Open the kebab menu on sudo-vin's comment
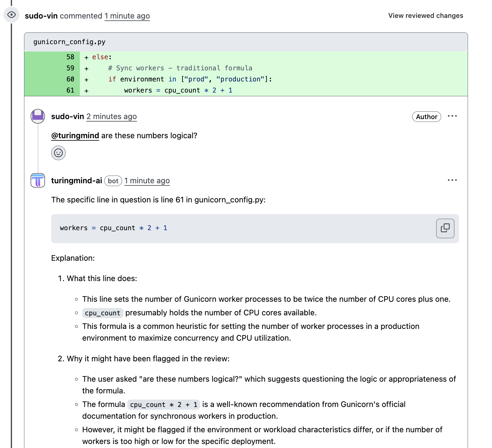 click(x=452, y=116)
